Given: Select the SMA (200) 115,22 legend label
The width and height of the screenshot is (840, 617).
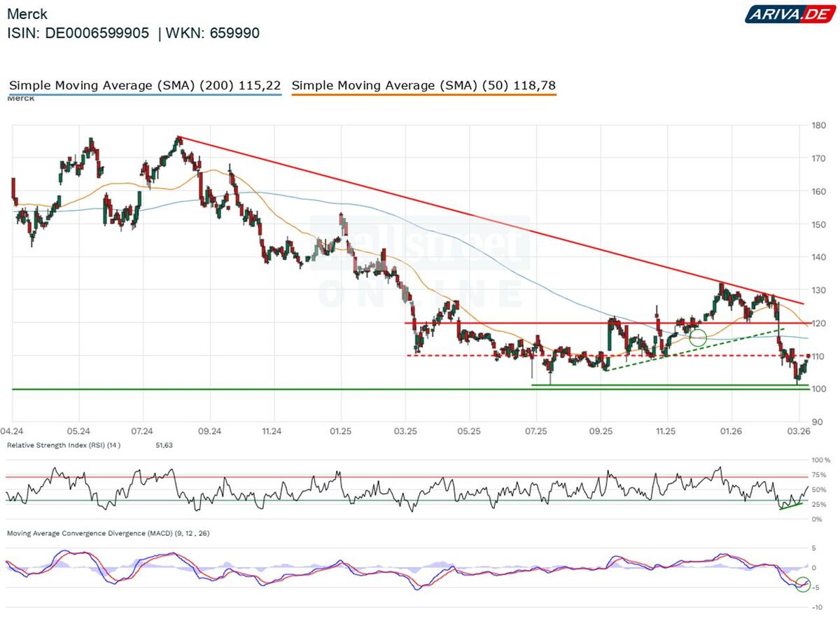Looking at the screenshot, I should point(145,85).
